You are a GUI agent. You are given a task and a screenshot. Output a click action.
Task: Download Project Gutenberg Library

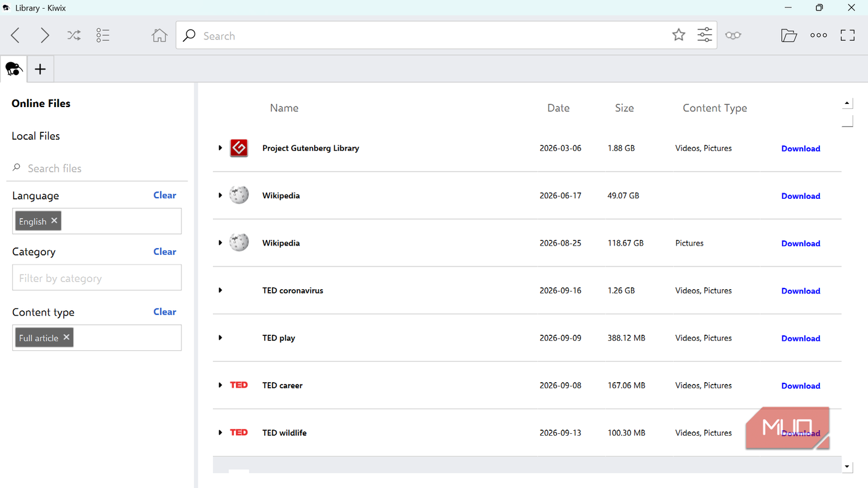(800, 148)
